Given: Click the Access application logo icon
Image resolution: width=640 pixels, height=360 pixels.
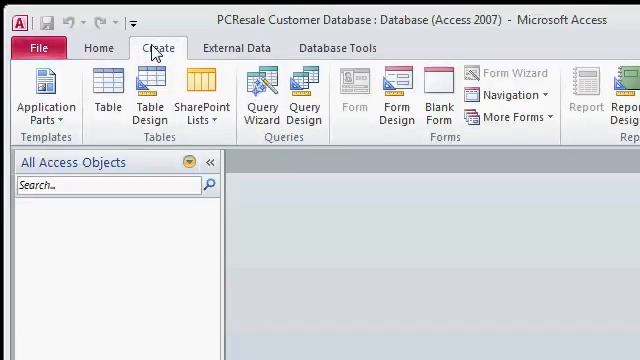Looking at the screenshot, I should tap(20, 23).
